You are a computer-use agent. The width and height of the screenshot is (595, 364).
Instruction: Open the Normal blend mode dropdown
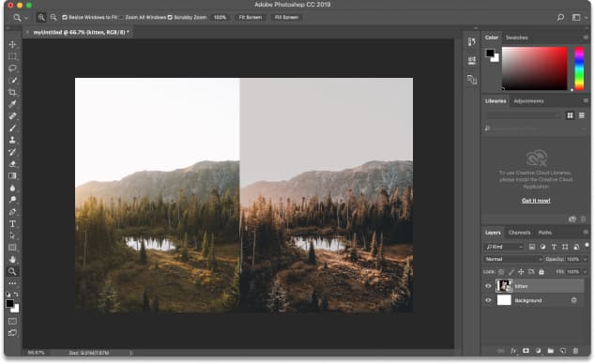(513, 259)
